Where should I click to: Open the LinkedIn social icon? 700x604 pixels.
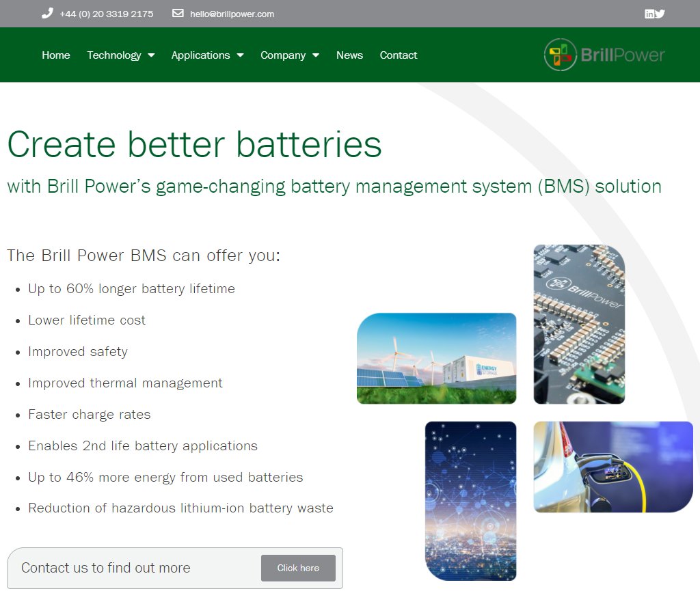(649, 14)
